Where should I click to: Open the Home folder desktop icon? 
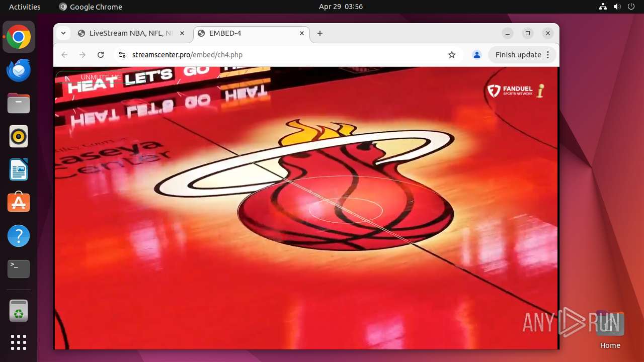(x=610, y=330)
